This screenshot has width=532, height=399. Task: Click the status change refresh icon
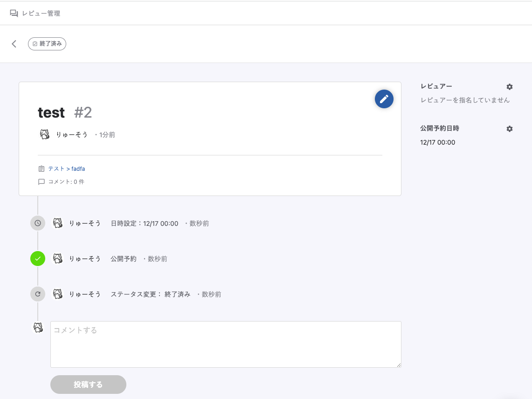click(38, 294)
